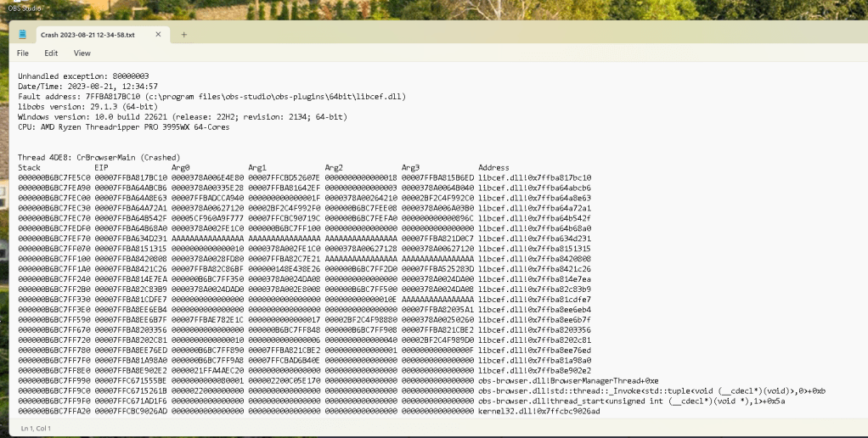Click the 'libcef.dll!0x7ffba64a72a1' address entry

click(535, 209)
